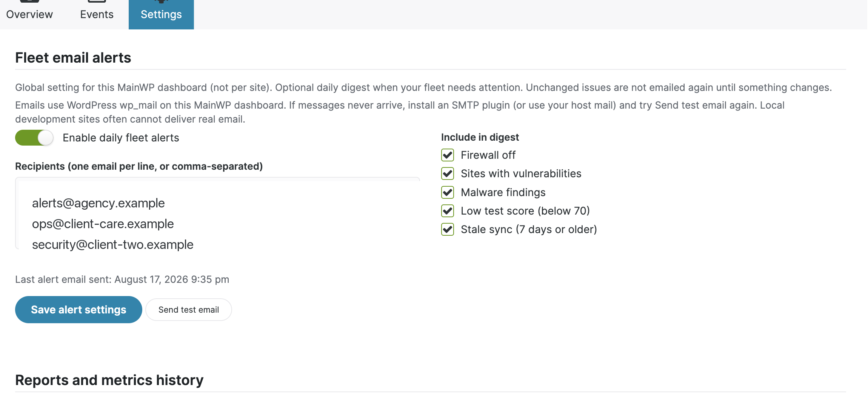Image resolution: width=868 pixels, height=396 pixels.
Task: Click the Recipients field label
Action: [x=139, y=166]
